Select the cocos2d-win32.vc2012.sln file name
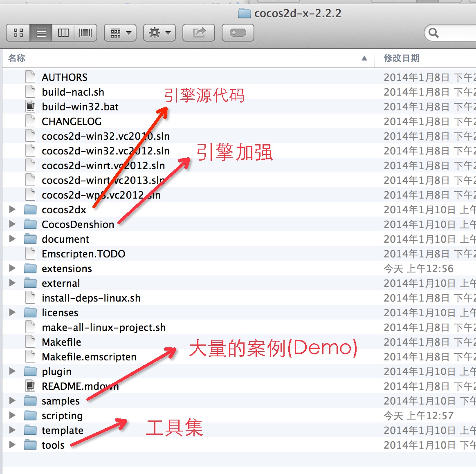The image size is (476, 474). (x=106, y=151)
